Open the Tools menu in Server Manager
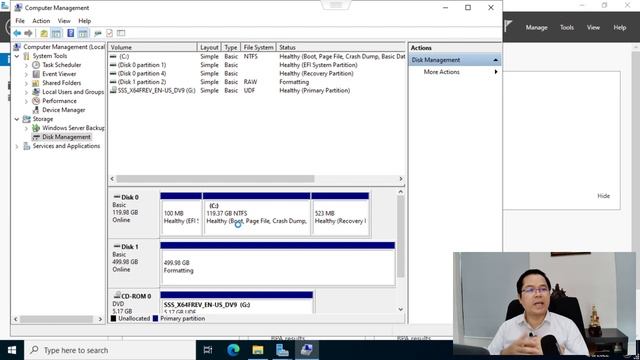 point(567,27)
